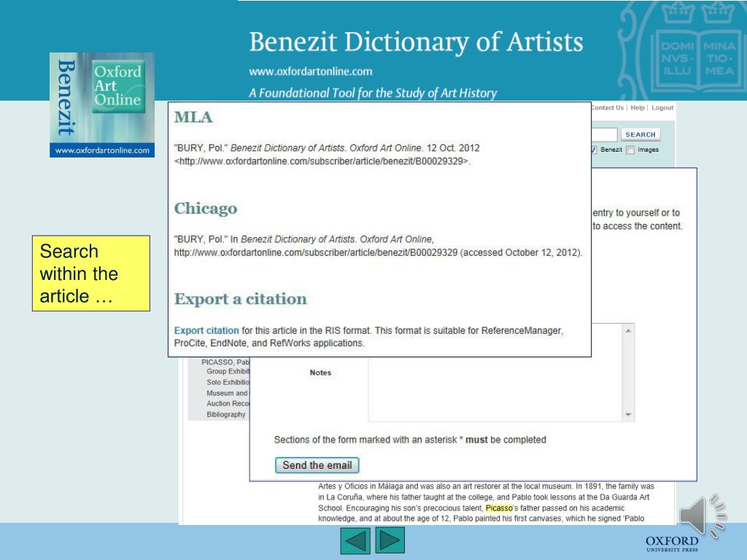Click the Export a citation heading
This screenshot has height=560, width=747.
(240, 299)
